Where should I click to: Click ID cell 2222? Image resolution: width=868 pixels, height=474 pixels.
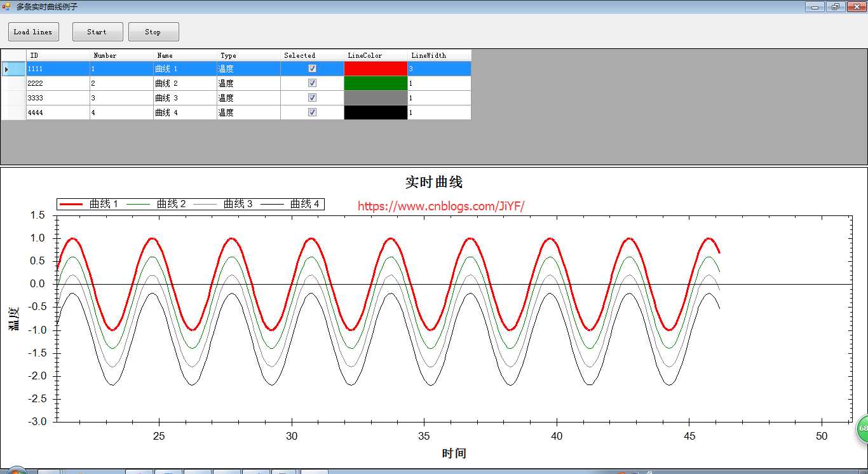coord(58,83)
